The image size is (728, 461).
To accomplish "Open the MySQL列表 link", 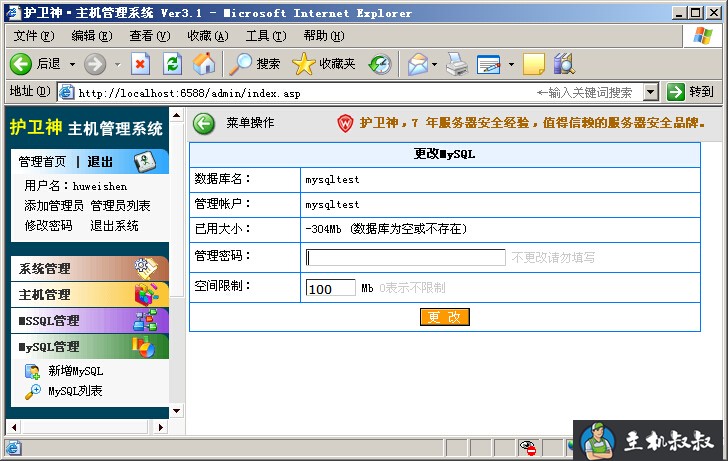I will click(75, 391).
